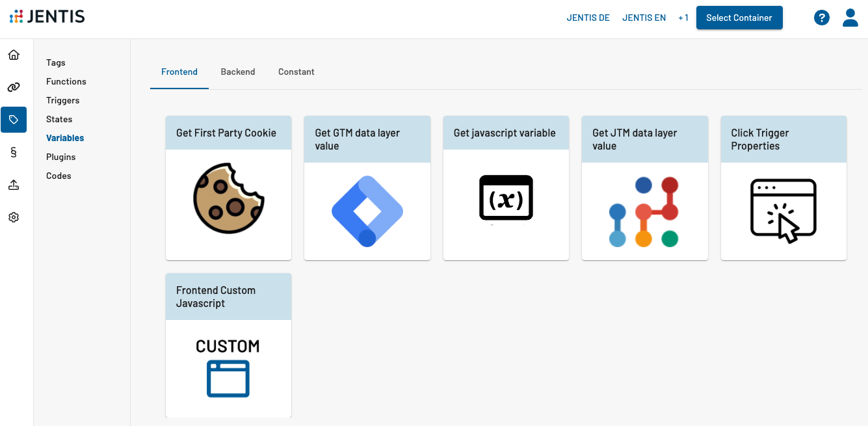Image resolution: width=868 pixels, height=426 pixels.
Task: Select Variables in the side menu
Action: (x=65, y=138)
